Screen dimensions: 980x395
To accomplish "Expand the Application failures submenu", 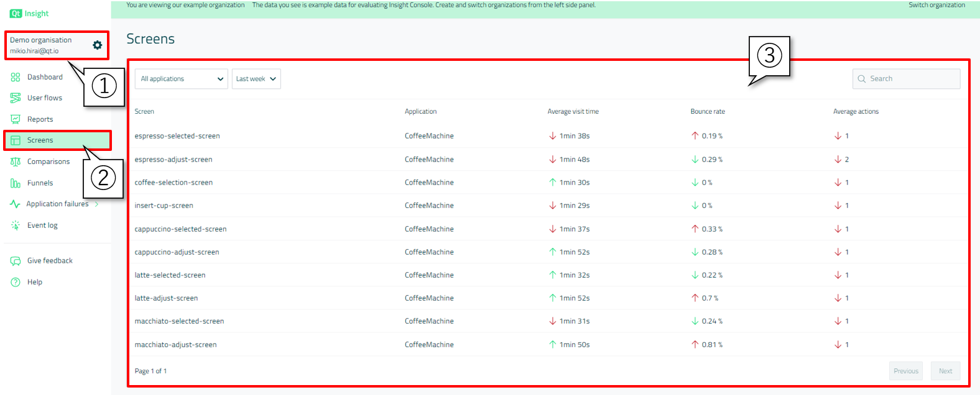I will point(97,204).
